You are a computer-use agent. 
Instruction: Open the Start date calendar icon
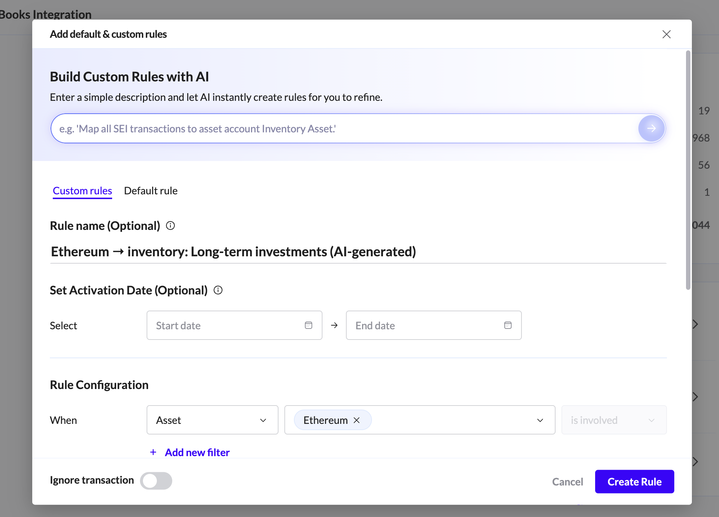click(x=308, y=325)
